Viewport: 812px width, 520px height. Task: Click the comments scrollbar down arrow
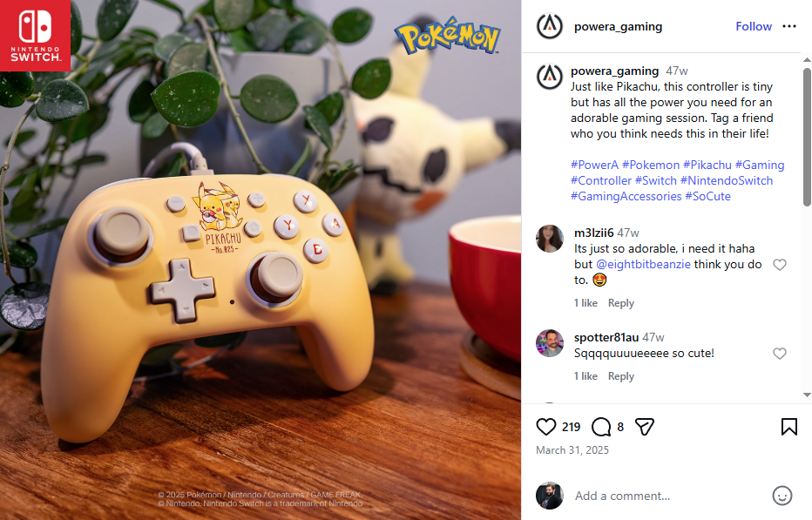807,395
